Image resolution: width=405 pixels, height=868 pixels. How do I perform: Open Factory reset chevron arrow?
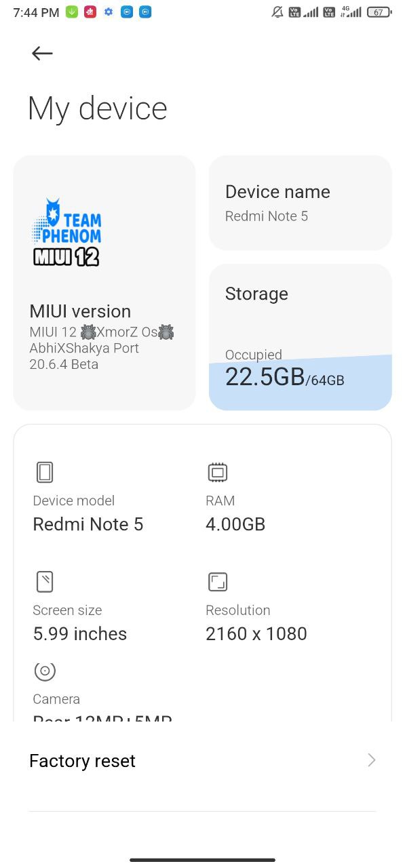tap(371, 760)
